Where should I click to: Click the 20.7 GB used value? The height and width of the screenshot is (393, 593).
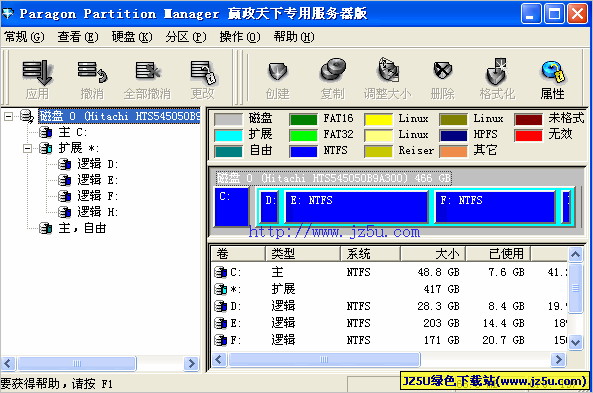pos(503,340)
